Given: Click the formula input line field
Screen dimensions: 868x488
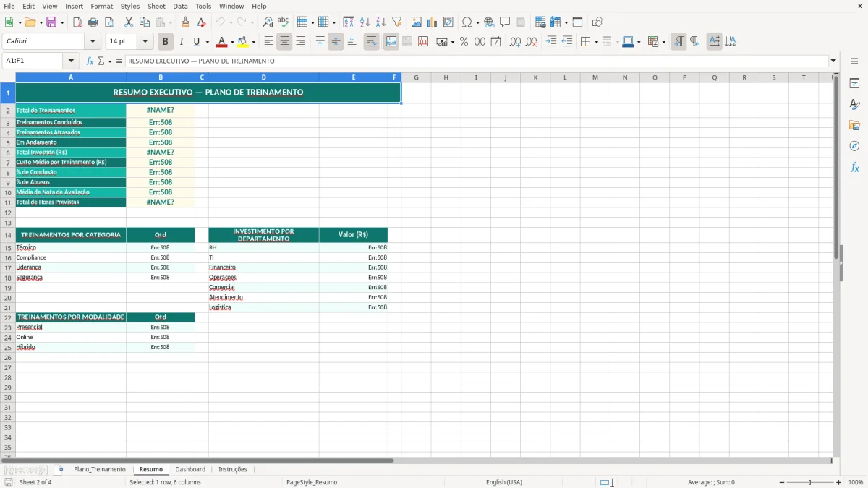Looking at the screenshot, I should (477, 61).
